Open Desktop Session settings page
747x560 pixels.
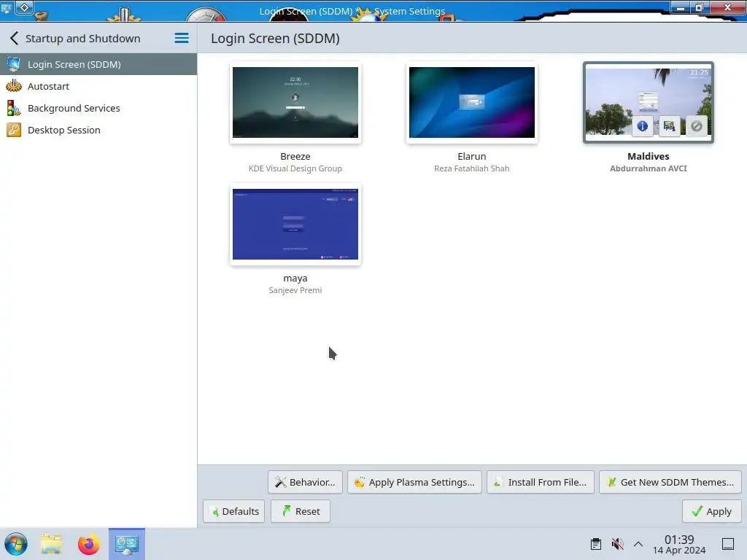[x=98, y=130]
